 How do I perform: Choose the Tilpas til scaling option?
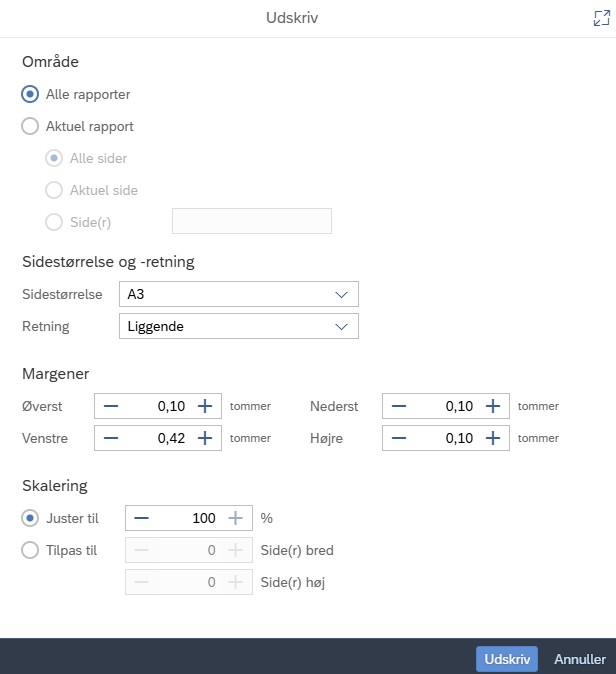click(x=31, y=550)
